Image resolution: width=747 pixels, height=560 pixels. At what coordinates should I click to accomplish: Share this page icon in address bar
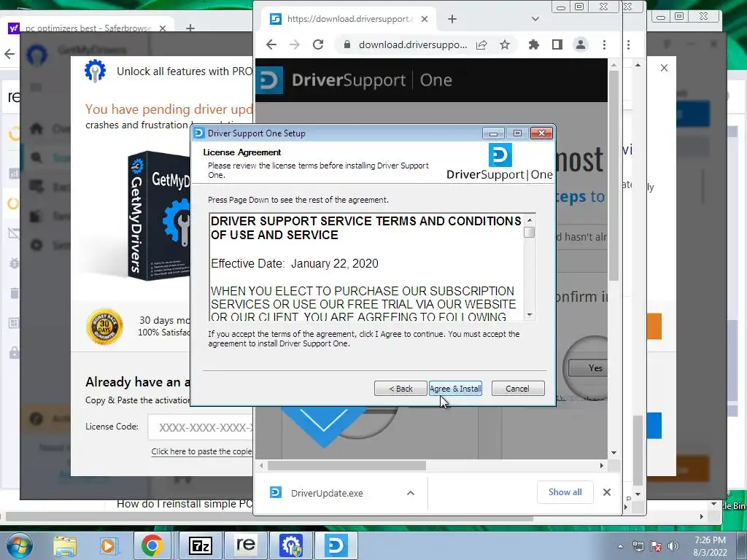coord(481,44)
